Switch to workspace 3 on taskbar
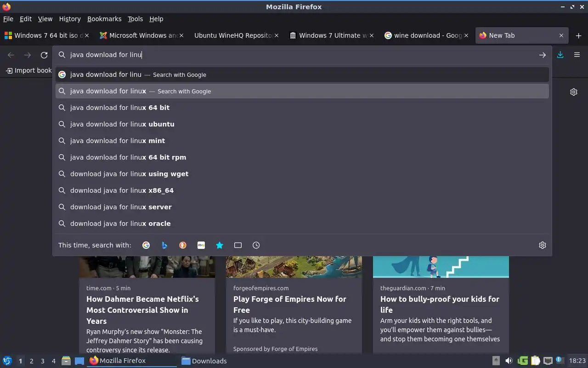Viewport: 588px width, 368px height. pos(42,361)
